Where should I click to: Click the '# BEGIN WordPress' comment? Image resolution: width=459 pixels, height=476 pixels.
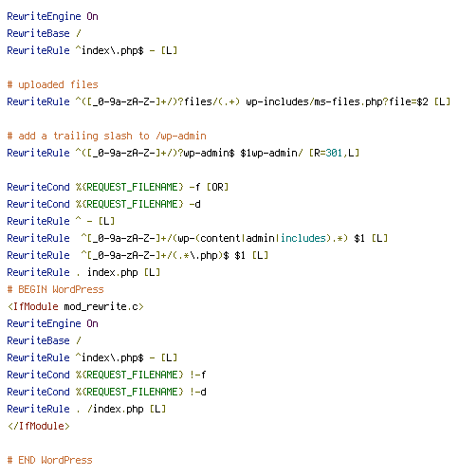point(55,289)
